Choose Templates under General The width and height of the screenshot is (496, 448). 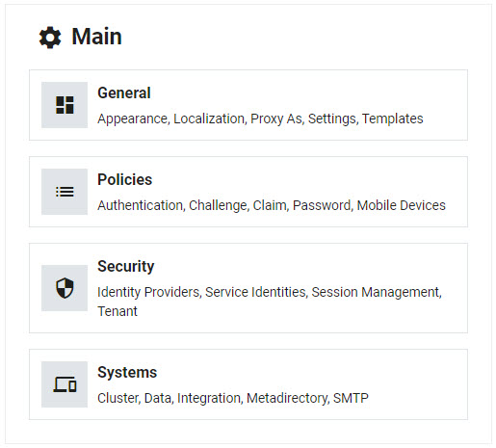(393, 119)
